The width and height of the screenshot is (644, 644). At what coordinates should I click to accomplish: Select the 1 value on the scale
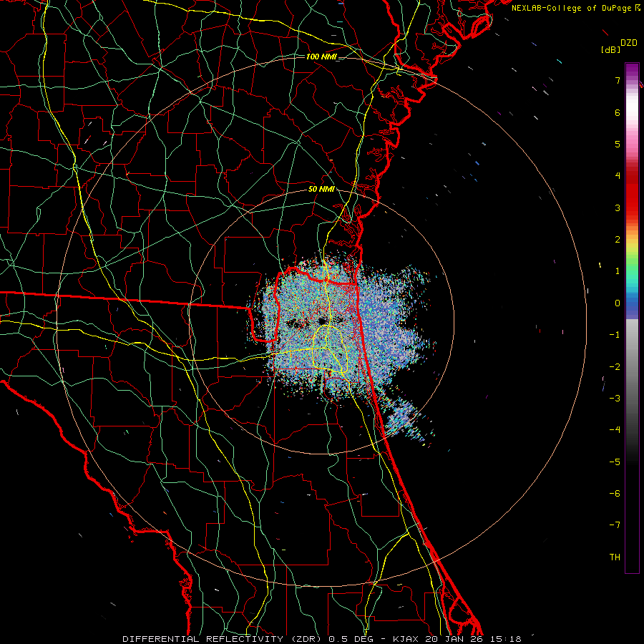618,271
